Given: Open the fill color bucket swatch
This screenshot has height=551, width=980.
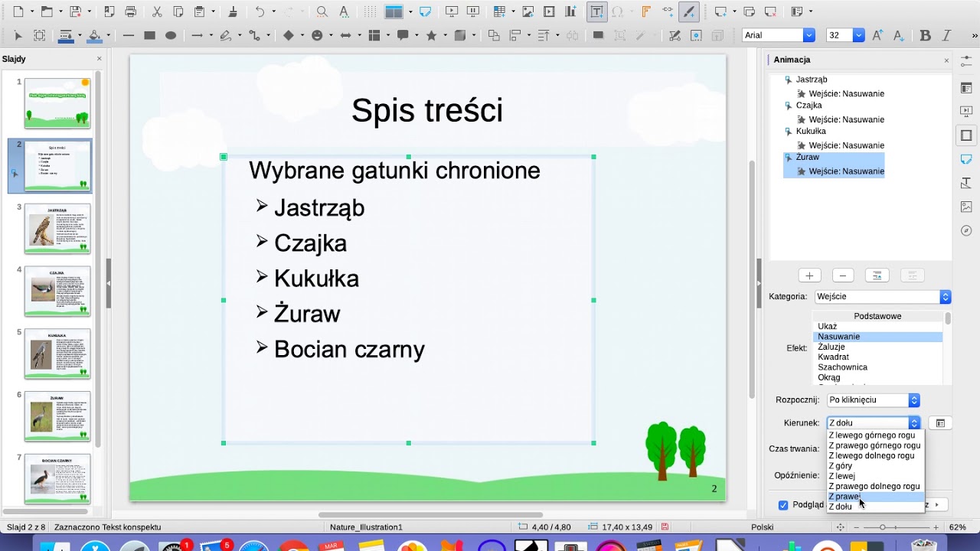Looking at the screenshot, I should click(95, 35).
